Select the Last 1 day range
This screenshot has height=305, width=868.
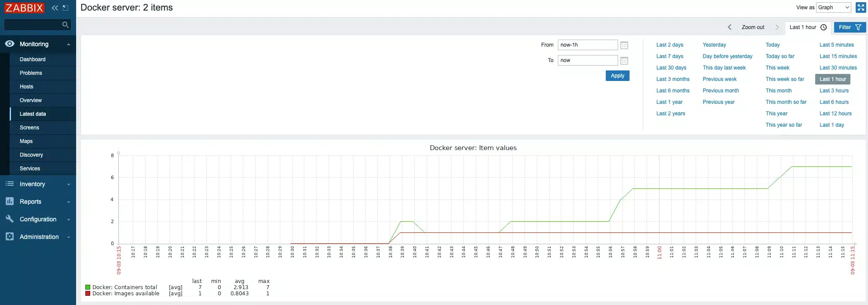point(831,125)
